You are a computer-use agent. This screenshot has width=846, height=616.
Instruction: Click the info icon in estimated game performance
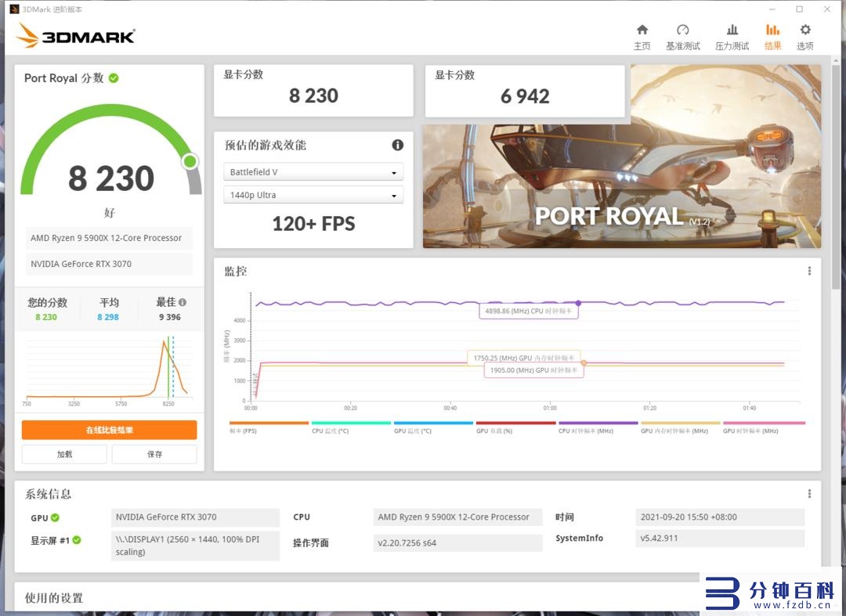point(398,145)
